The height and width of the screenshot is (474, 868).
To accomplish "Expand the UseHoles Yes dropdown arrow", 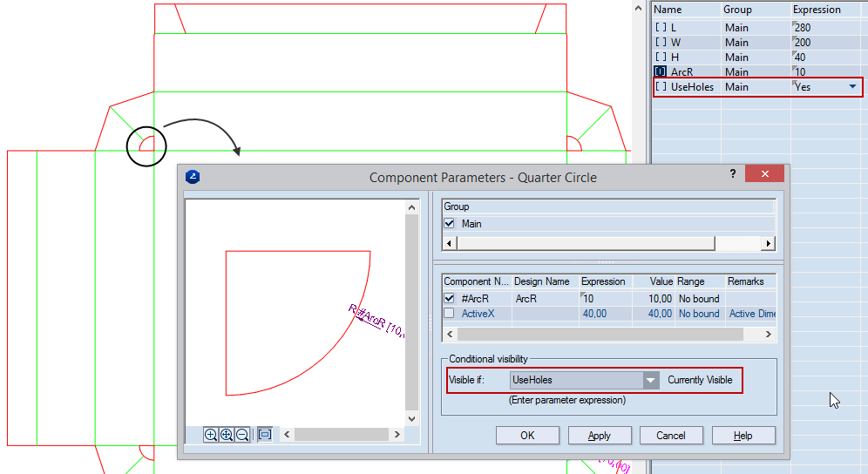I will click(852, 87).
